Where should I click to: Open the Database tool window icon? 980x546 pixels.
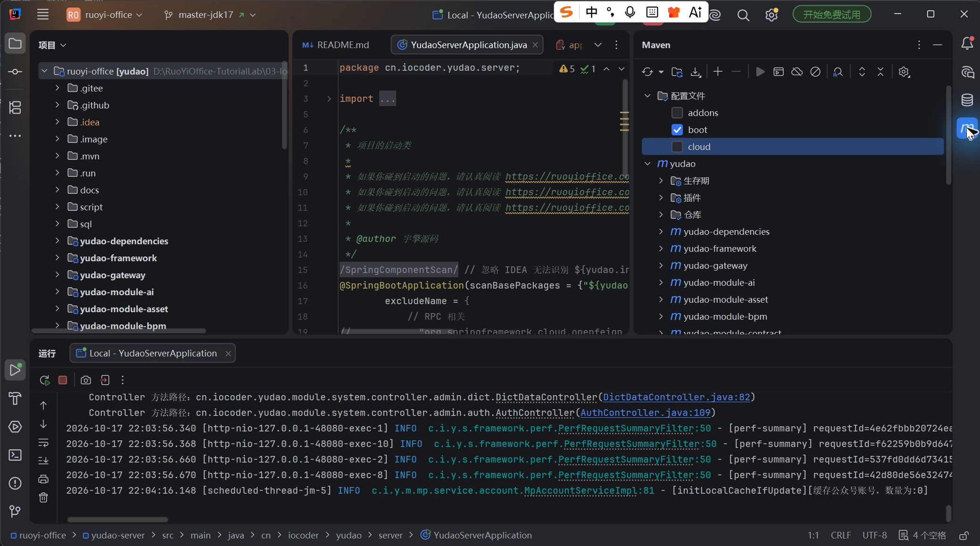pos(967,100)
